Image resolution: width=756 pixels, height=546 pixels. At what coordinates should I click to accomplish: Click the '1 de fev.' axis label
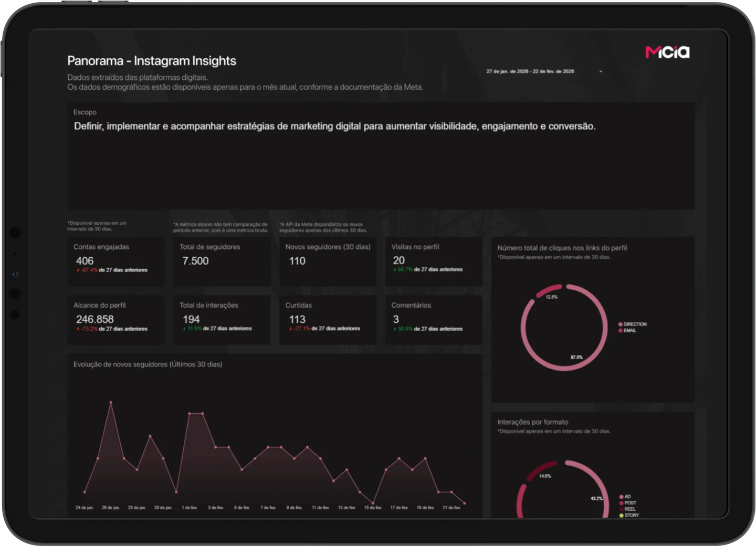[x=190, y=508]
